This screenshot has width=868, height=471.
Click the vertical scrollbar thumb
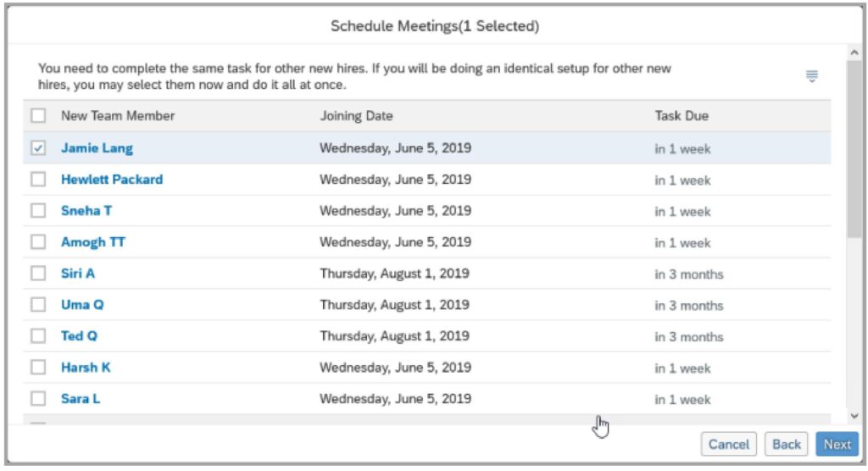tap(854, 149)
